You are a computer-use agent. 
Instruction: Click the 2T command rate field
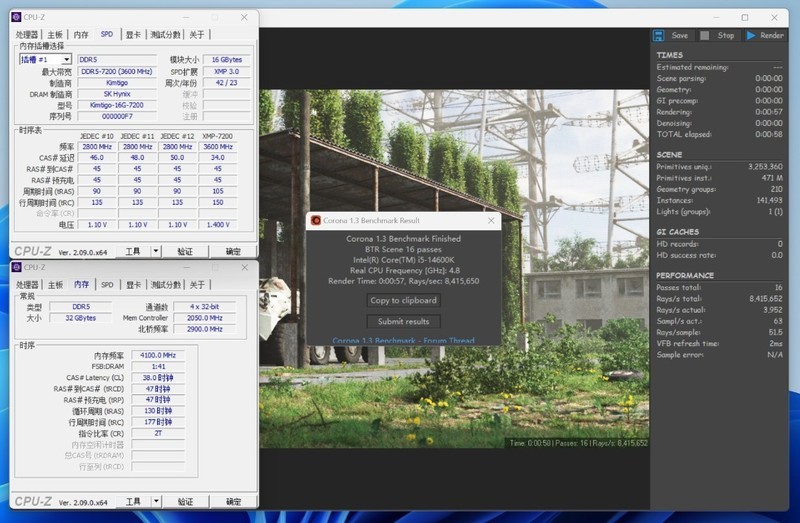click(x=158, y=433)
